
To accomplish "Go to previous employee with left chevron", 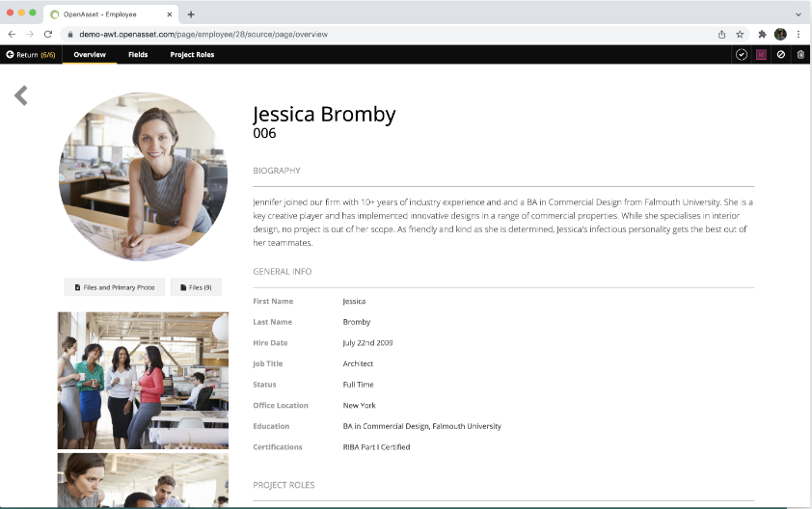I will point(20,95).
